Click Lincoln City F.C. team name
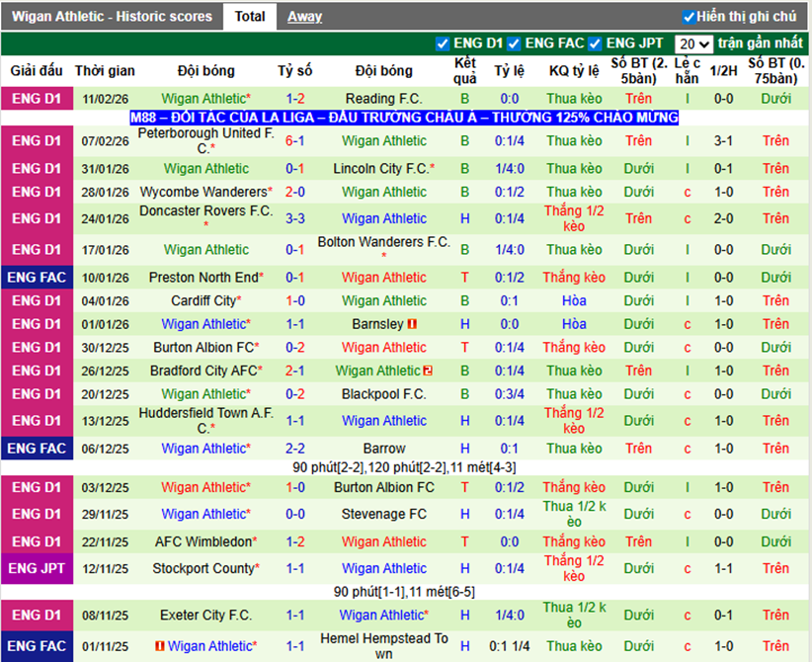Image resolution: width=812 pixels, height=662 pixels. [x=380, y=169]
